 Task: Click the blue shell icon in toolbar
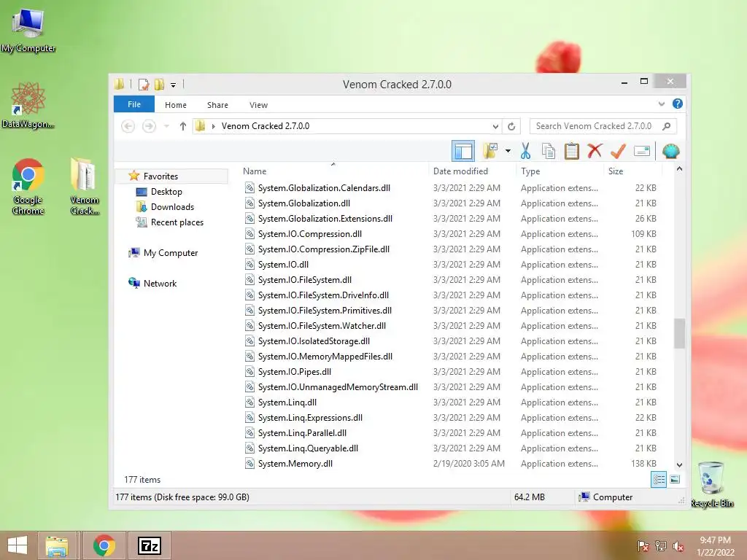671,152
